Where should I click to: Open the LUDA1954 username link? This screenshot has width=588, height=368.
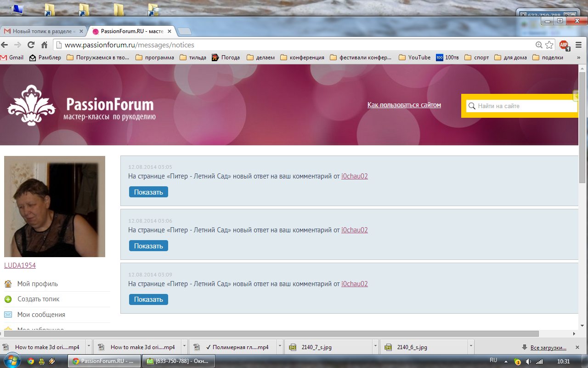[20, 265]
